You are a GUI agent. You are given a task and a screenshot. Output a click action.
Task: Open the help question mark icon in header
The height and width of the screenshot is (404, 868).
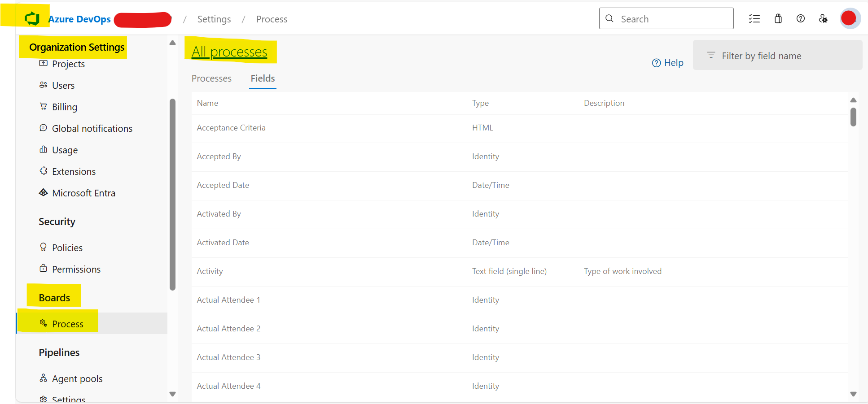tap(801, 19)
